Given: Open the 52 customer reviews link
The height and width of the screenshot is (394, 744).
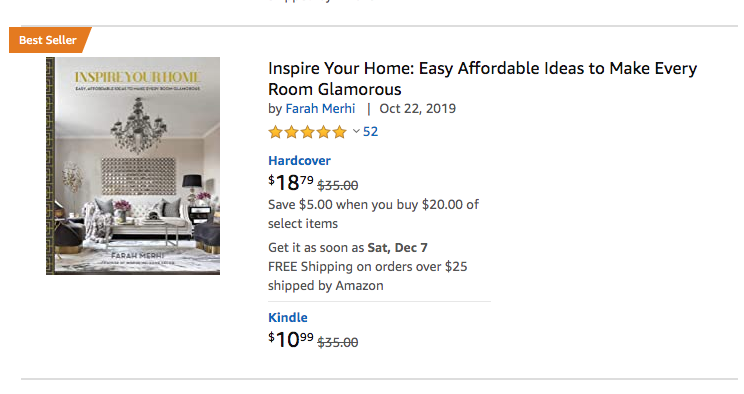Looking at the screenshot, I should [371, 131].
